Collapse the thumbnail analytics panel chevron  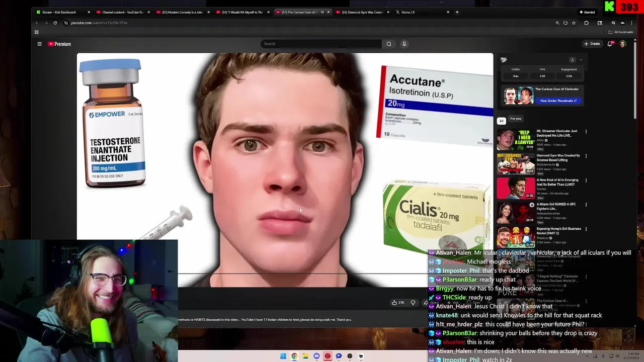pyautogui.click(x=581, y=60)
